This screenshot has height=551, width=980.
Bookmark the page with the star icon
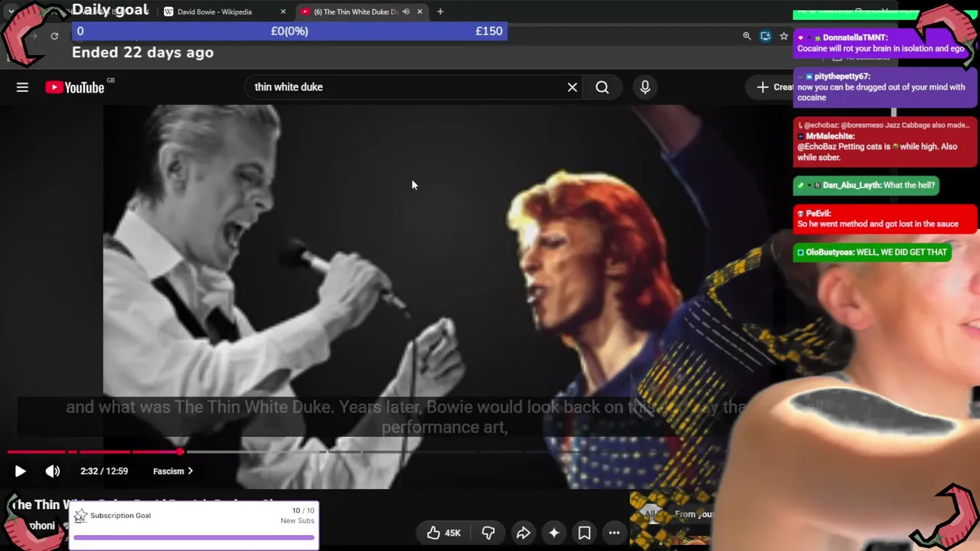point(783,36)
